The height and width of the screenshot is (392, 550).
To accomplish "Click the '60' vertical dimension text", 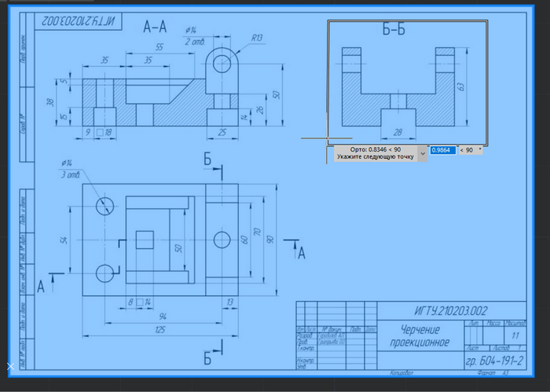I will (x=244, y=240).
